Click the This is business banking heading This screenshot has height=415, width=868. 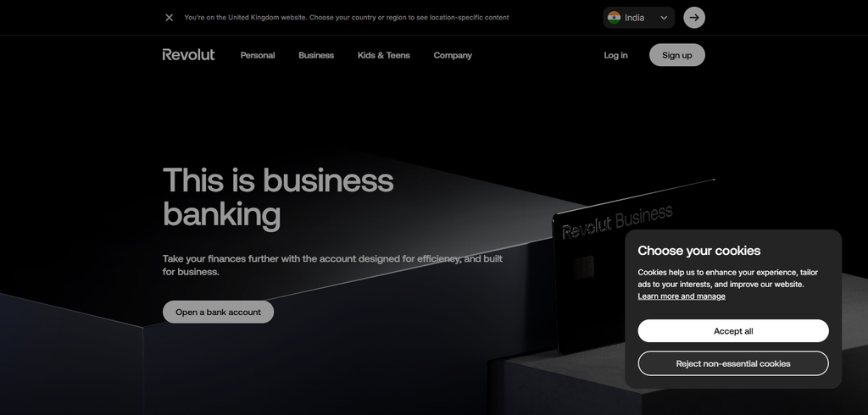[x=278, y=197]
